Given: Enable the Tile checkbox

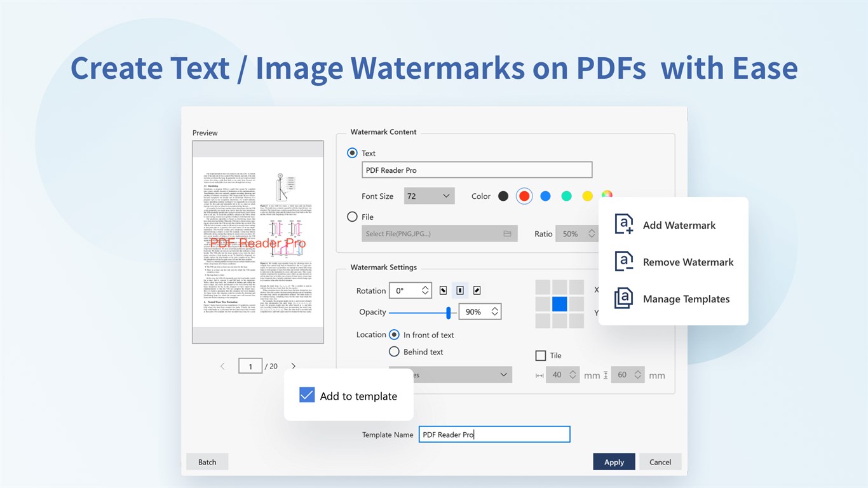Looking at the screenshot, I should (x=541, y=355).
